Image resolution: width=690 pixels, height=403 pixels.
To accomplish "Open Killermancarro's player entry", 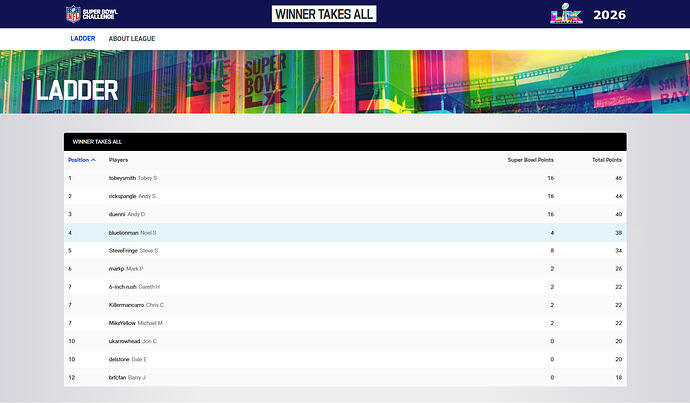I will tap(126, 305).
